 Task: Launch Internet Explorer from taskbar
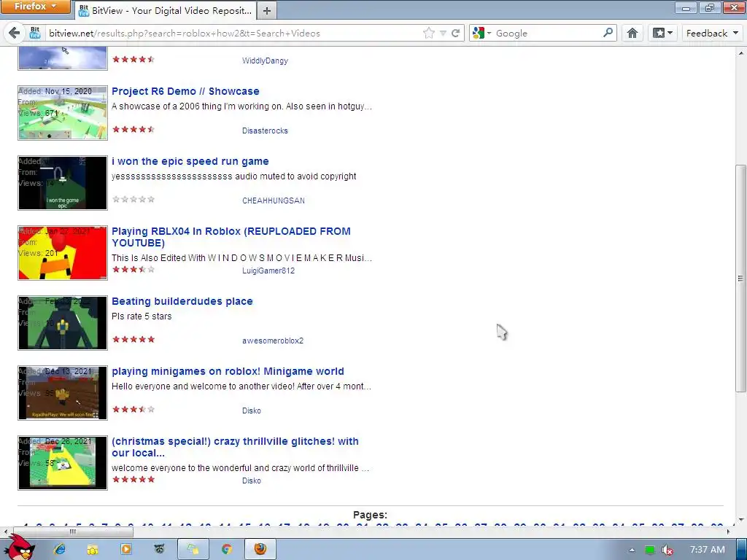click(60, 549)
